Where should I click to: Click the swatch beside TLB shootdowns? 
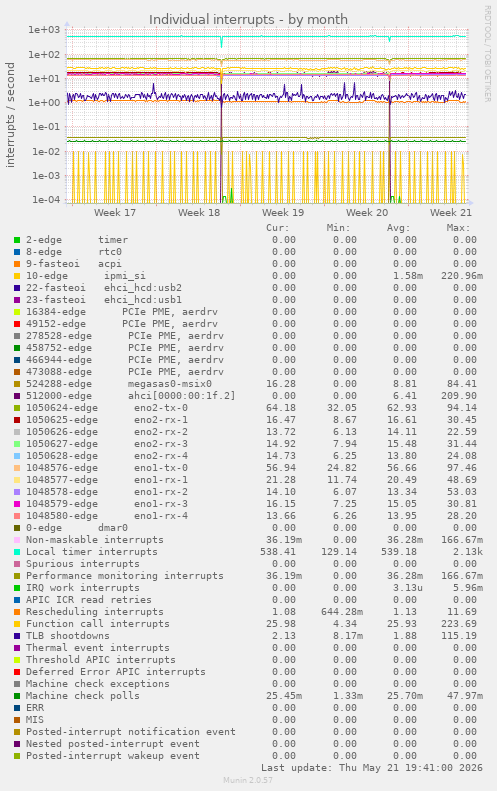17,636
